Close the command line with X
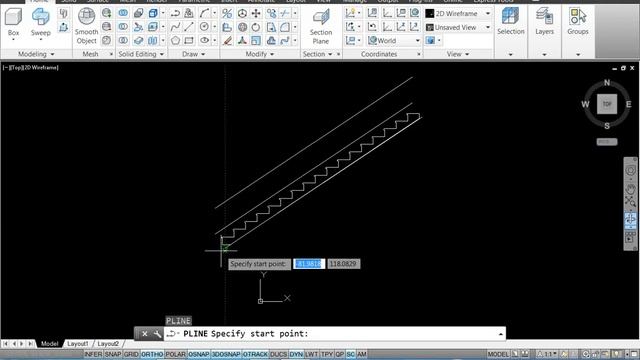This screenshot has width=640, height=360. click(x=144, y=334)
